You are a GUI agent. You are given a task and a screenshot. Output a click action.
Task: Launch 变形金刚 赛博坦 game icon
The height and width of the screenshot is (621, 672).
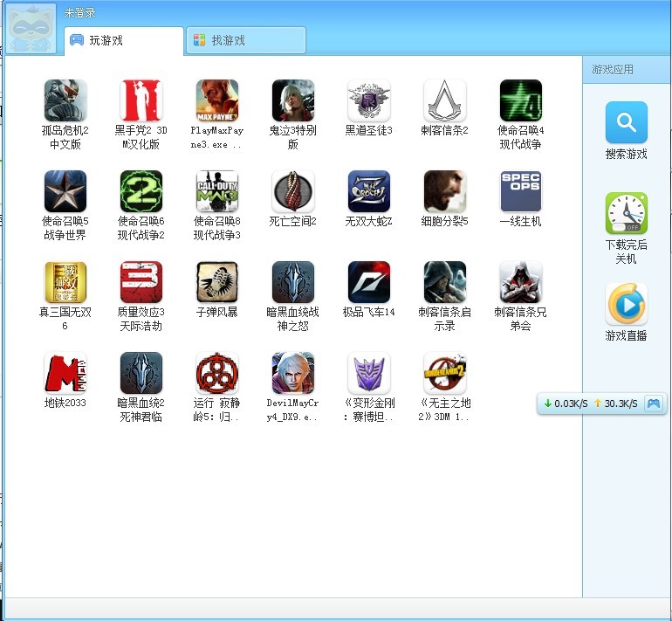tap(368, 373)
